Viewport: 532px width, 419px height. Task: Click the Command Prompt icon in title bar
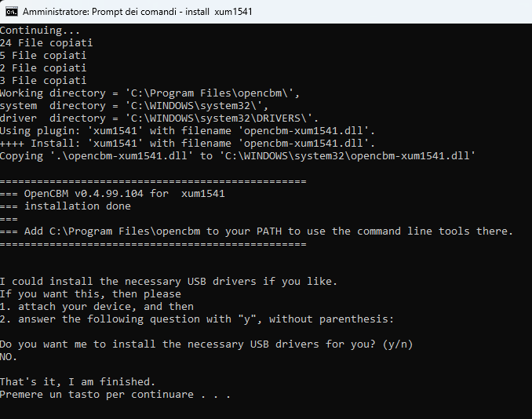(x=12, y=12)
